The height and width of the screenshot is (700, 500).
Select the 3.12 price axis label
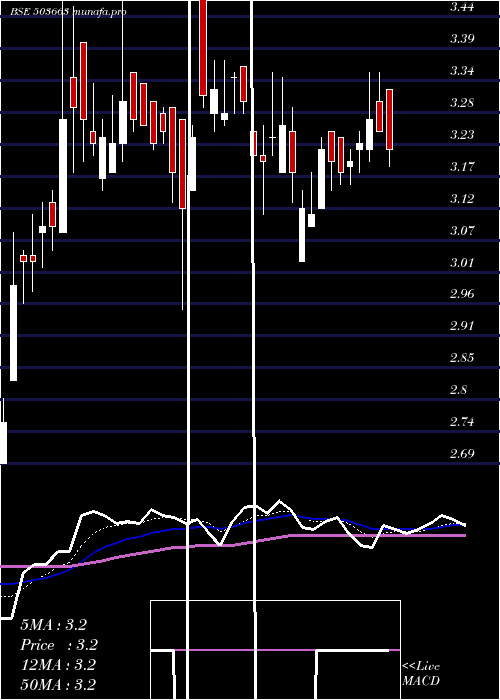pos(462,198)
